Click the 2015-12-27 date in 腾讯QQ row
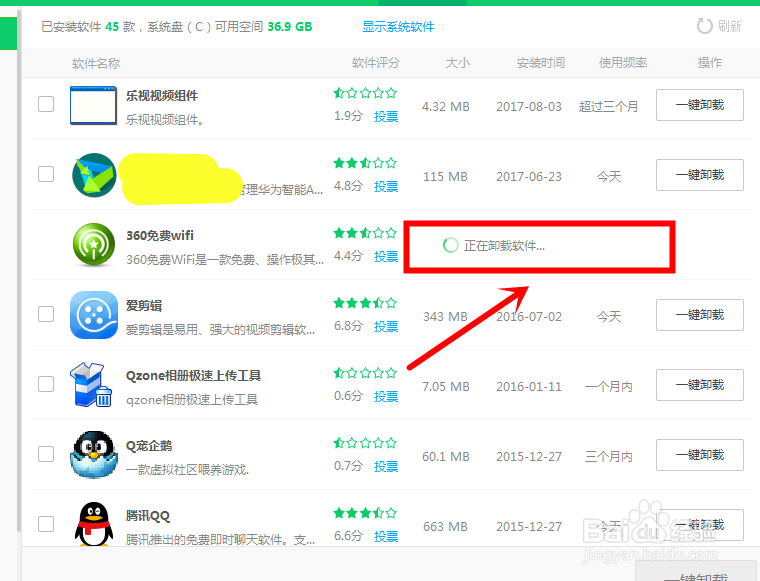Viewport: 760px width, 581px height. pyautogui.click(x=529, y=526)
